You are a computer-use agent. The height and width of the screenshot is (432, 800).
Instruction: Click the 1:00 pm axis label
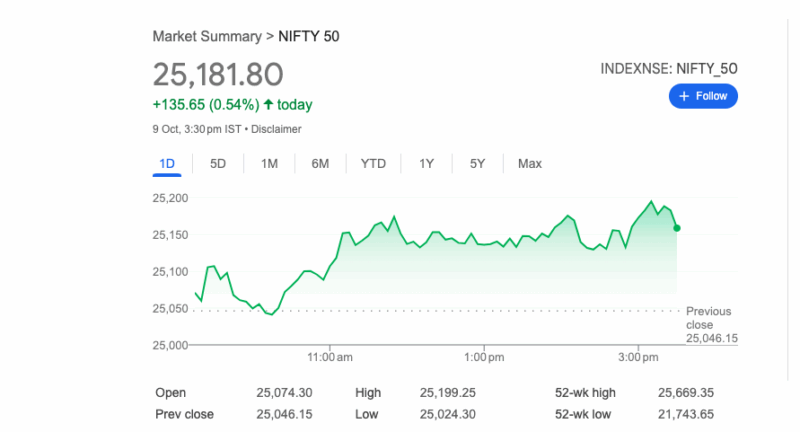point(483,357)
